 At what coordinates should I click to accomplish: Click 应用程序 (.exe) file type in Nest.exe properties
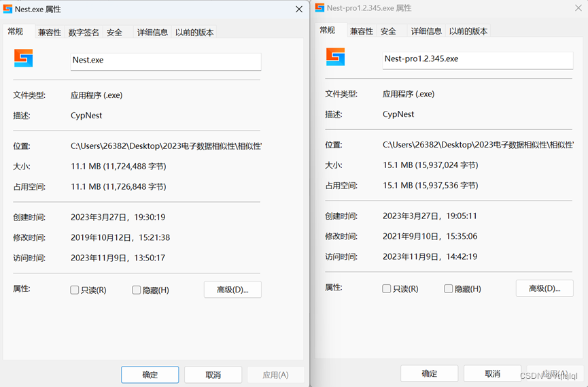(x=97, y=95)
